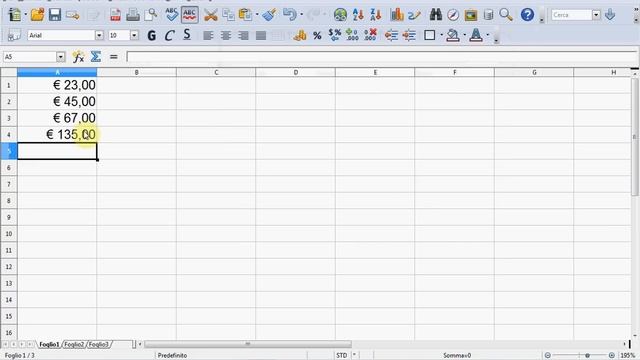Expand the Cerca search dropdown
640x360 pixels.
(596, 15)
